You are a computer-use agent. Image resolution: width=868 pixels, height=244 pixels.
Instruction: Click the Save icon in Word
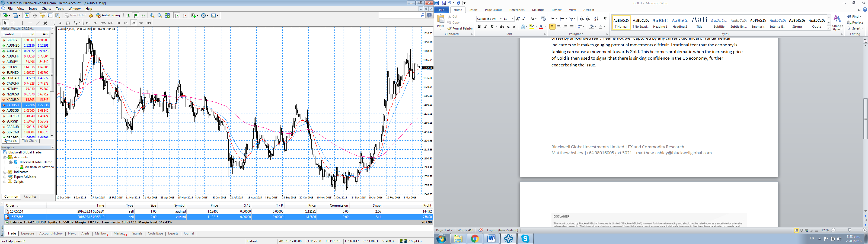point(444,3)
